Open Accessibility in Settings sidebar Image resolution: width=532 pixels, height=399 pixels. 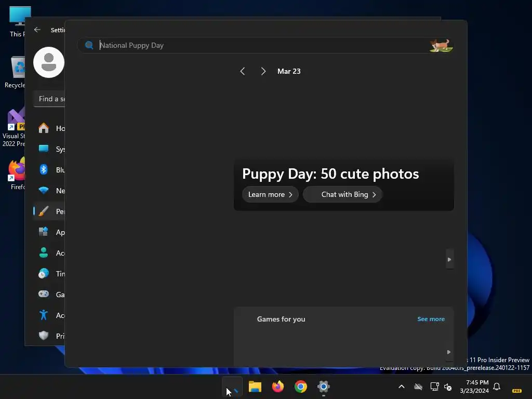click(49, 315)
